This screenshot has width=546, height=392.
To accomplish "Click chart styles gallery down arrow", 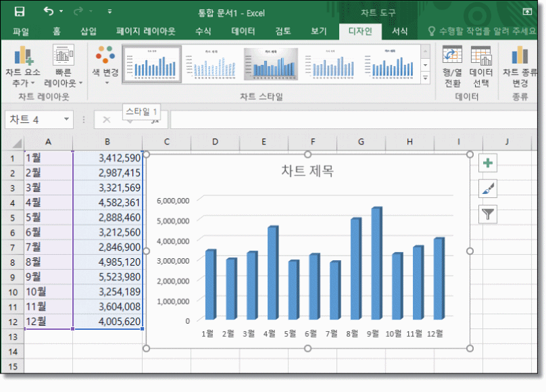I will [x=425, y=65].
